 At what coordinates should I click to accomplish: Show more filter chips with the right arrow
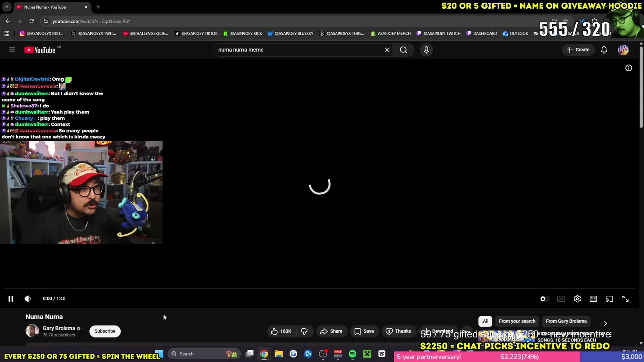[605, 323]
